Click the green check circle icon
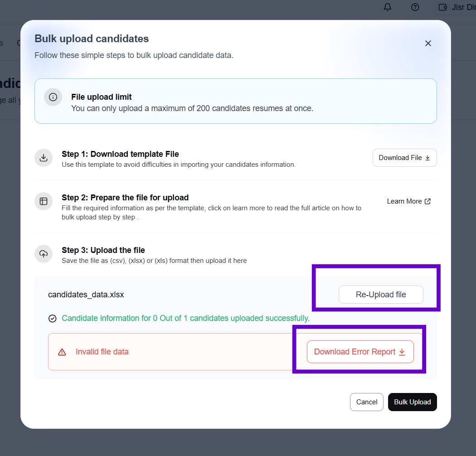Viewport: 476px width, 456px height. point(53,319)
